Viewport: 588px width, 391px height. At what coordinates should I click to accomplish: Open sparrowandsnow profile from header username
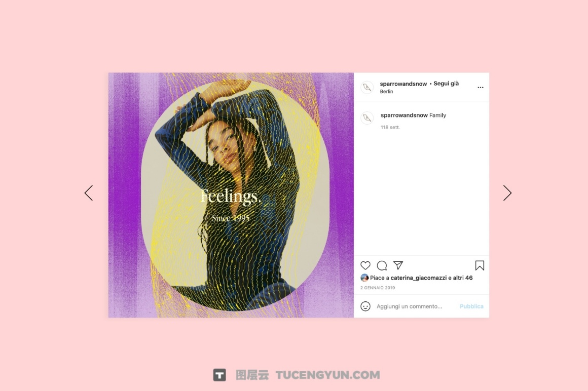click(x=403, y=84)
